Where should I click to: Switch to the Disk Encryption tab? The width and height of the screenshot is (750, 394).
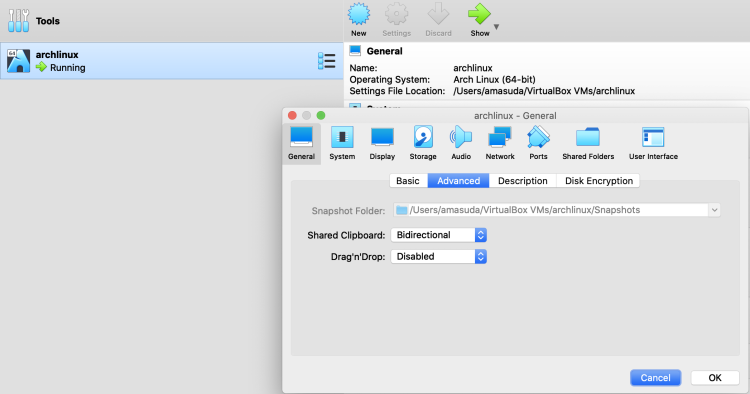(x=598, y=181)
